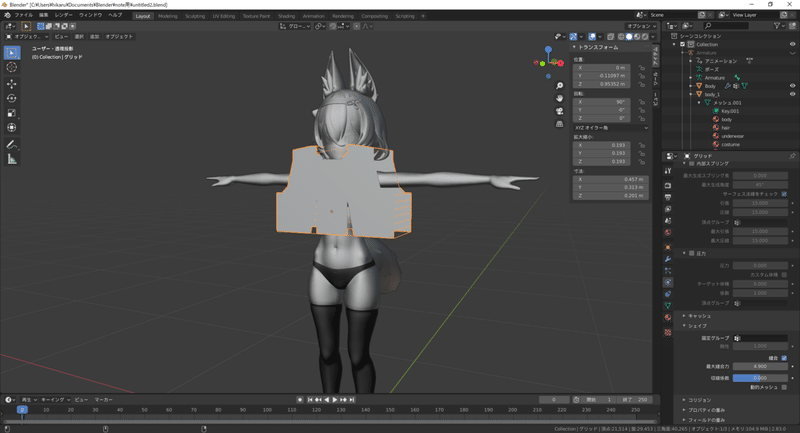Image resolution: width=800 pixels, height=433 pixels.
Task: Open the World properties tab
Action: tap(668, 233)
